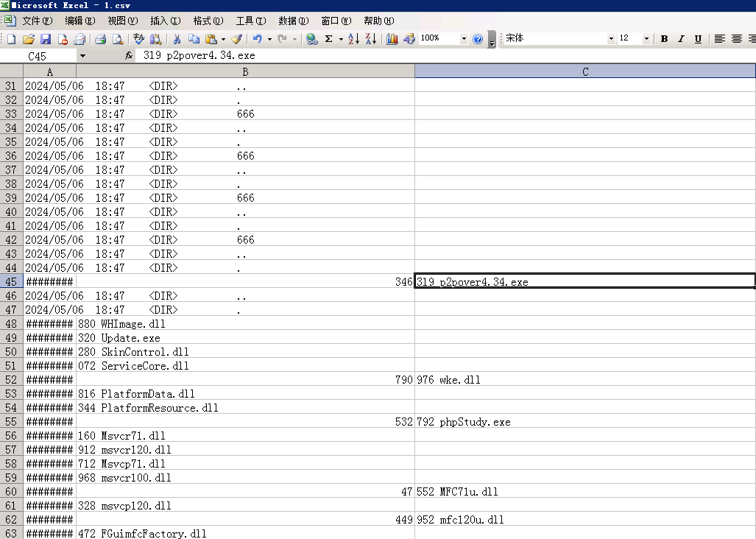The height and width of the screenshot is (539, 756).
Task: Open the 格式 menu
Action: [x=208, y=21]
